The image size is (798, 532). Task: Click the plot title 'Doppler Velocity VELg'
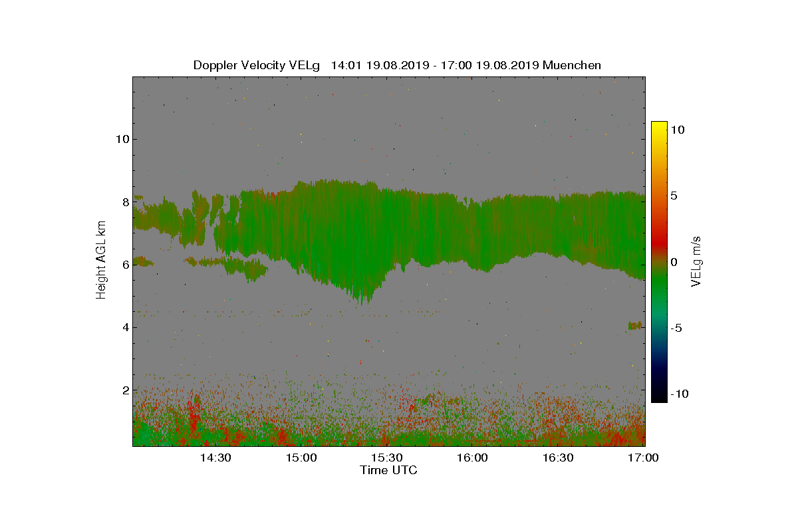(257, 65)
